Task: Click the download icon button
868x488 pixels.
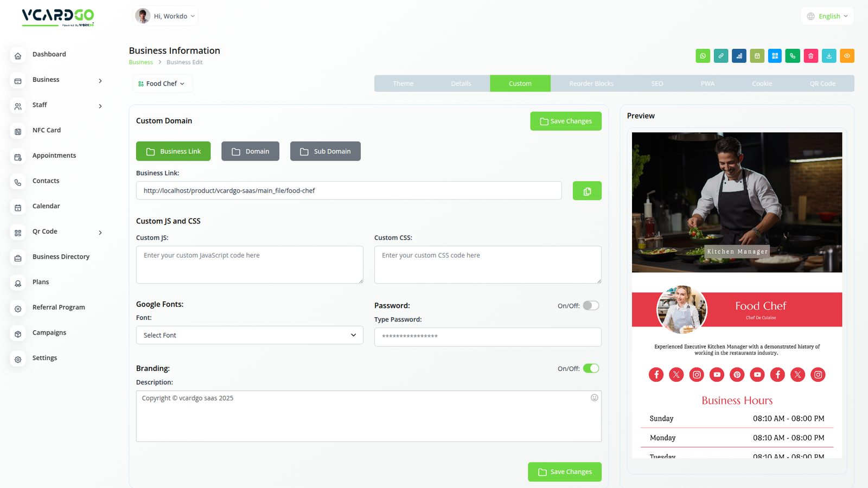Action: [x=829, y=56]
